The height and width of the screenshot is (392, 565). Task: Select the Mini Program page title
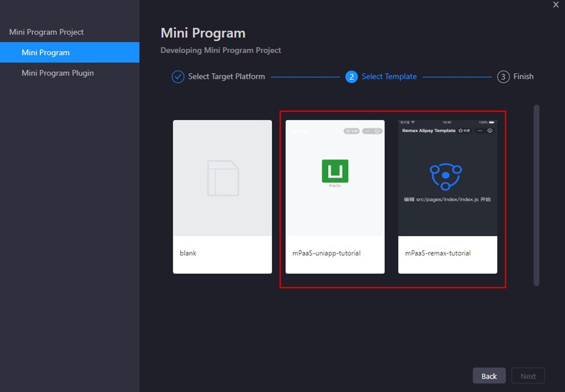click(x=203, y=33)
